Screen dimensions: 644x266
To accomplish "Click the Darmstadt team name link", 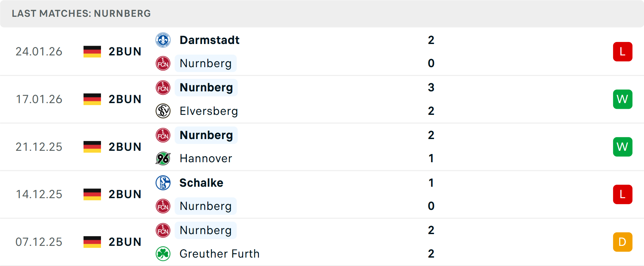I will coord(210,40).
